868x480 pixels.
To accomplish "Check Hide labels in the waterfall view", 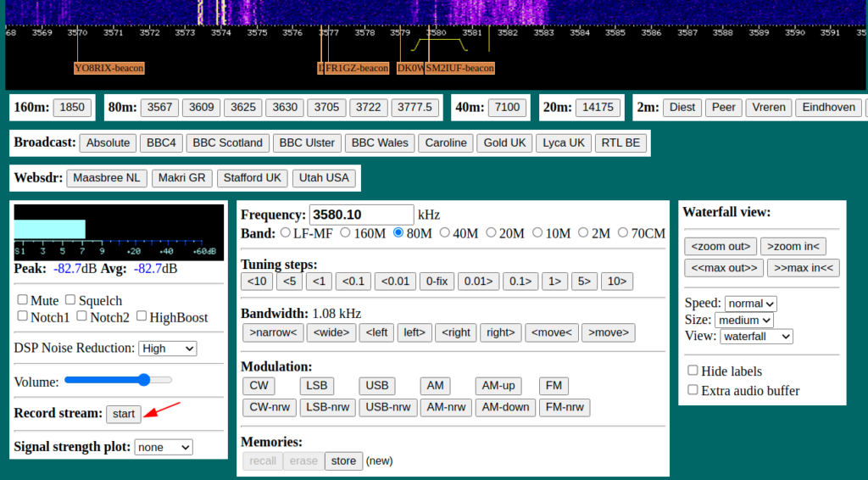I will coord(693,370).
